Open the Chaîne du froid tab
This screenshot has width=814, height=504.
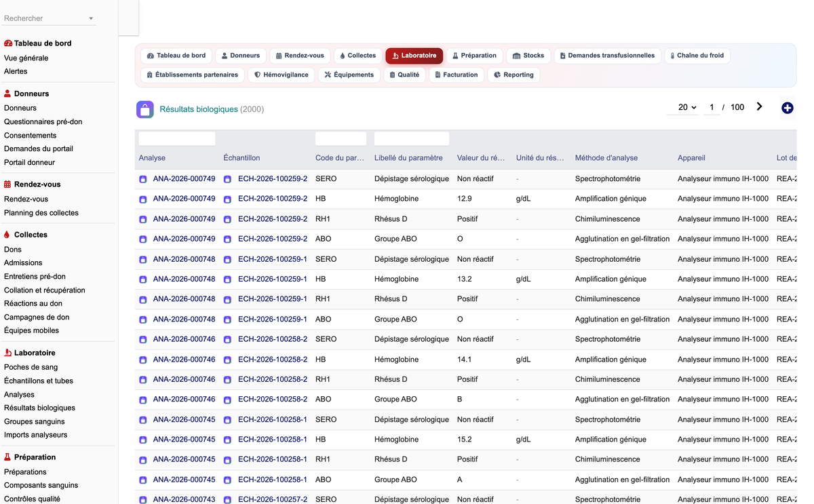pos(697,56)
